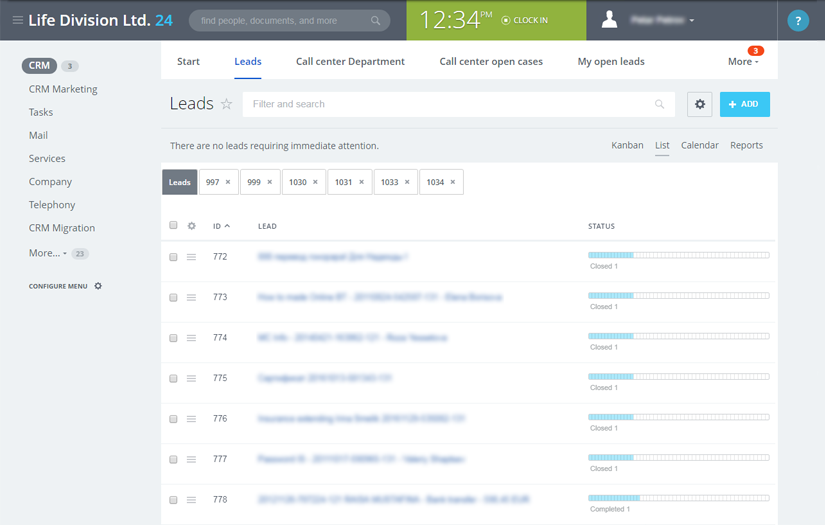Open Call center Department tab
The width and height of the screenshot is (825, 525).
pos(350,62)
